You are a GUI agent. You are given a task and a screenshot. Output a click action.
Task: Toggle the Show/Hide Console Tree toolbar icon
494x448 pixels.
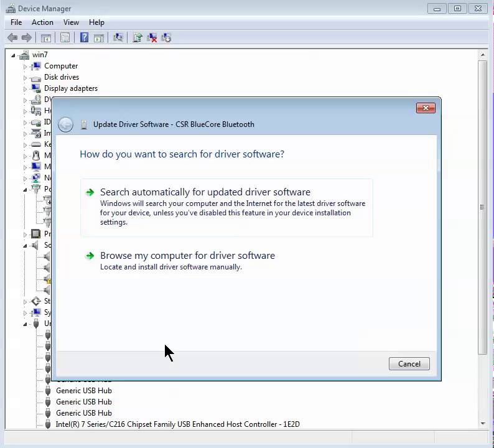click(x=45, y=38)
